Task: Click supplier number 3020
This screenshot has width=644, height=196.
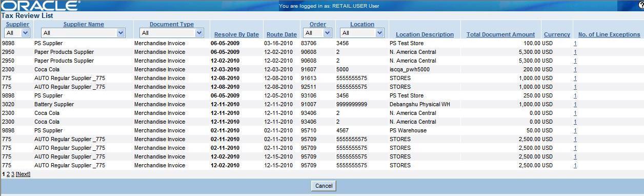Action: (x=8, y=104)
